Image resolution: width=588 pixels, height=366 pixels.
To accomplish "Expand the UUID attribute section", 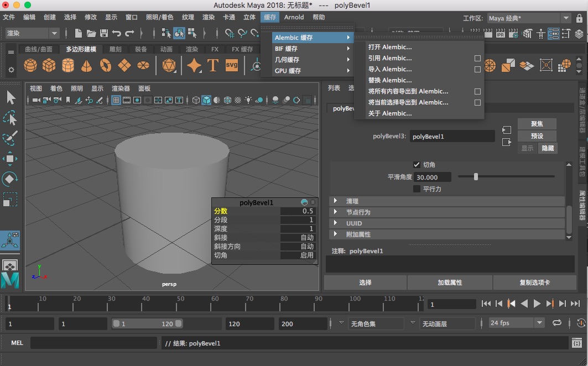I will coord(354,223).
